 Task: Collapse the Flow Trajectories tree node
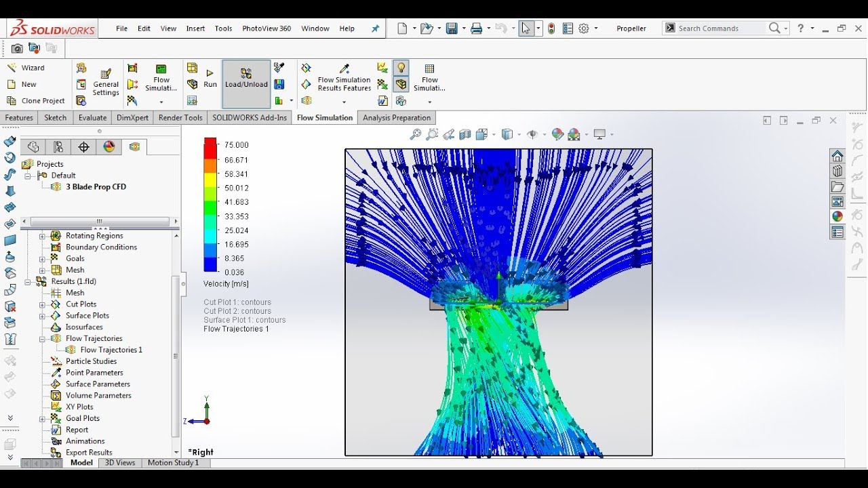(43, 338)
